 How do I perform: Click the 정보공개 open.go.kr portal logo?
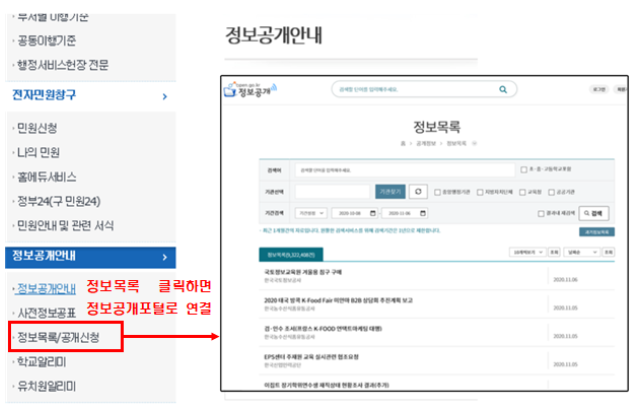point(250,89)
